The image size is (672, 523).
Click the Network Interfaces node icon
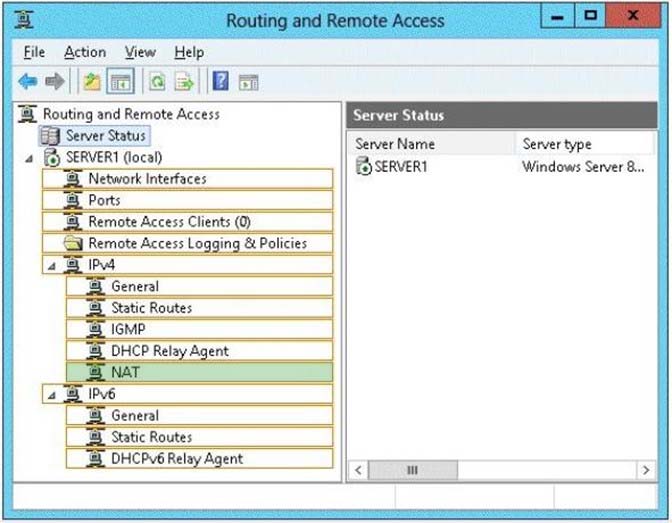73,178
